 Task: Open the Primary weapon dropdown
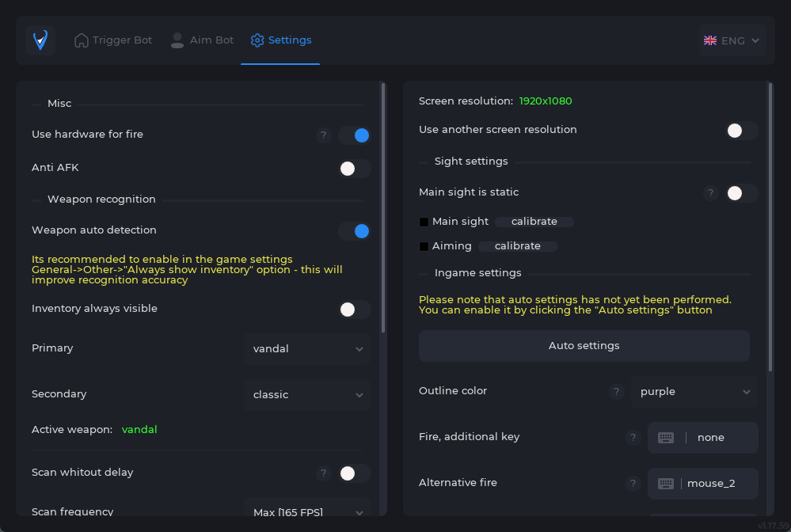307,349
